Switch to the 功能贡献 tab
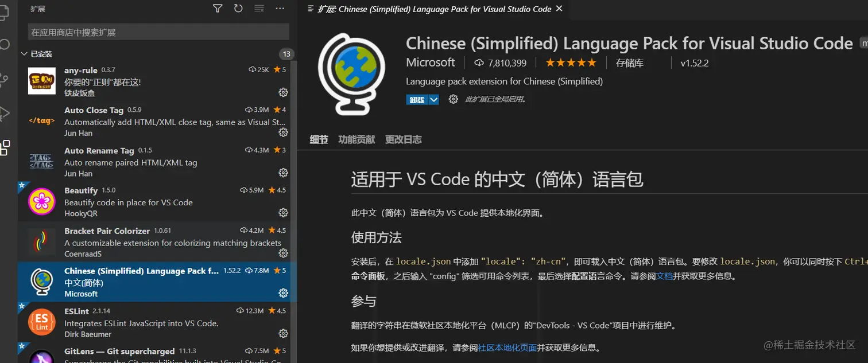The width and height of the screenshot is (868, 363). 356,139
